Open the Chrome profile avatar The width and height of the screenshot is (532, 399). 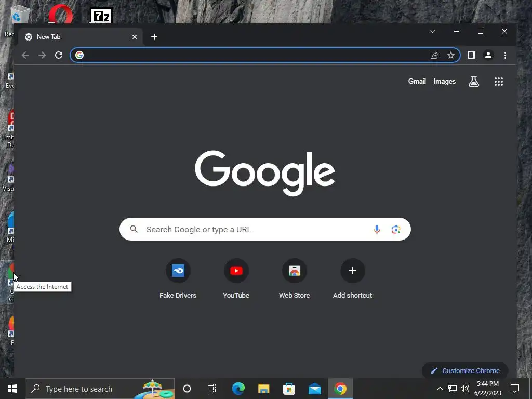pos(488,55)
